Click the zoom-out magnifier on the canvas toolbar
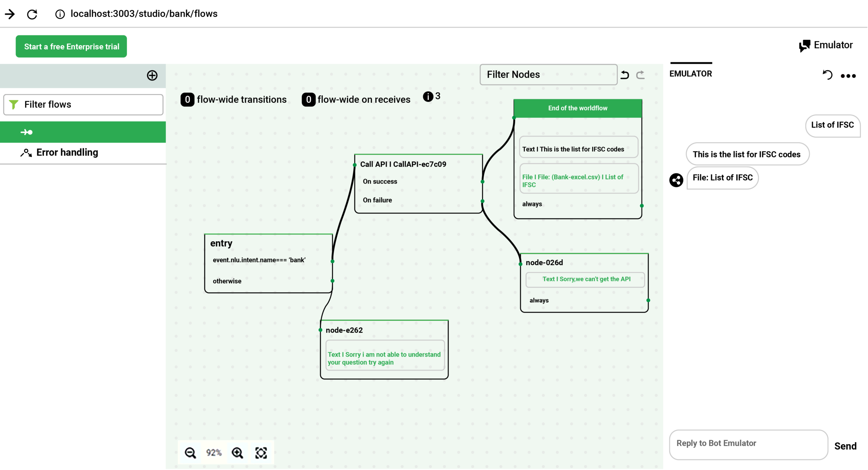 coord(190,452)
